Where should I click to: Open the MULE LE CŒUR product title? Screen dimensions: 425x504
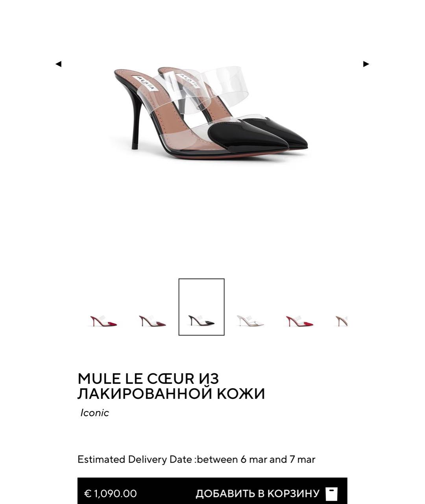pos(171,386)
